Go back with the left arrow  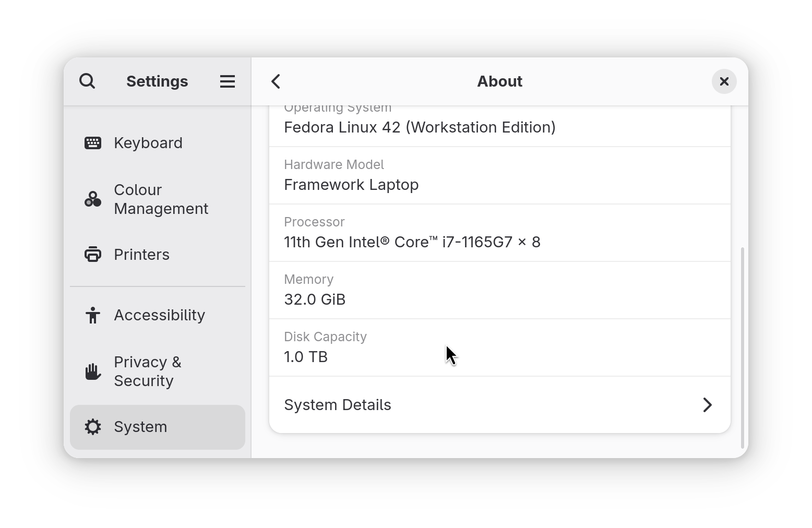(276, 81)
